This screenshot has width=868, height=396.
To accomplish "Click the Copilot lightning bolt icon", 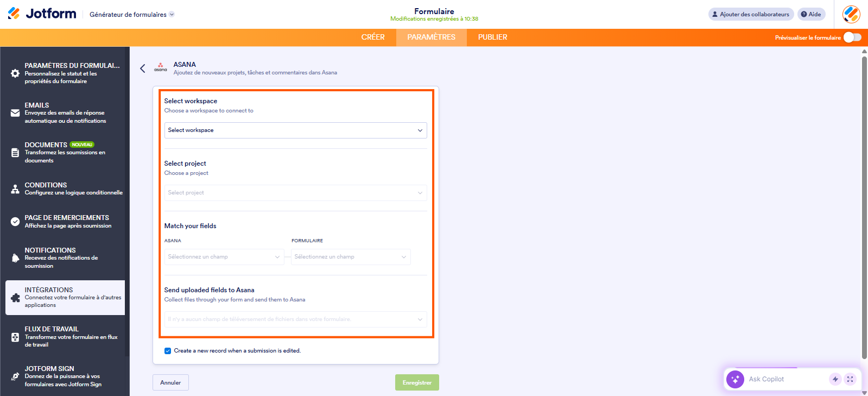I will click(x=835, y=379).
